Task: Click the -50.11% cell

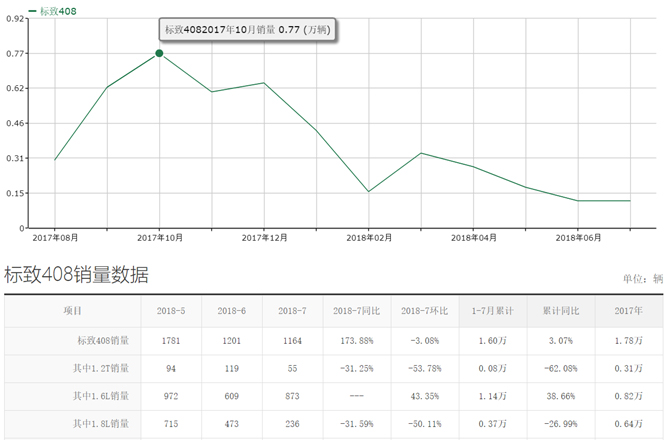Action: click(425, 424)
